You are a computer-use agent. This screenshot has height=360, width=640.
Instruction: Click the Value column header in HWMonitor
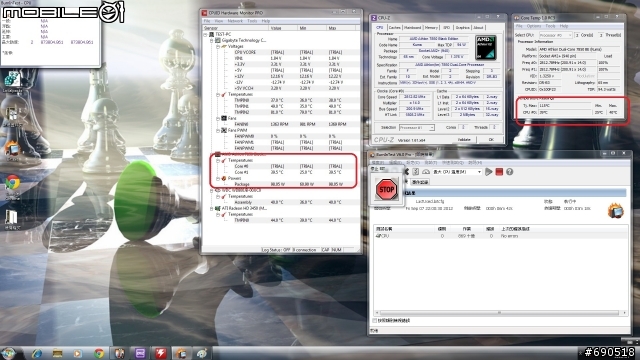click(283, 28)
